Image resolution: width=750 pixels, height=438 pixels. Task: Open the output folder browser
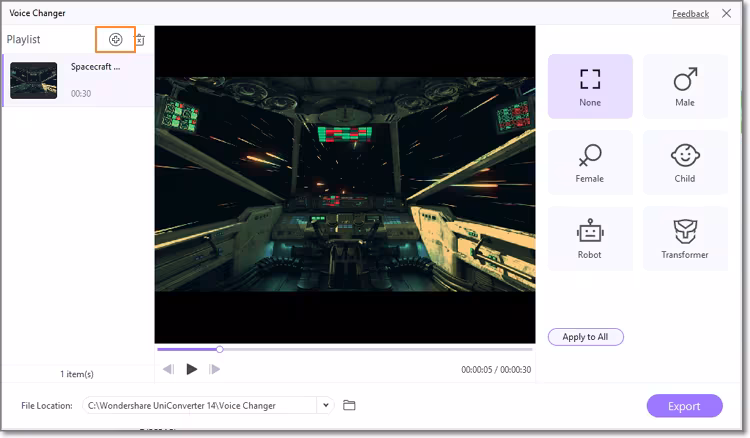pos(349,405)
